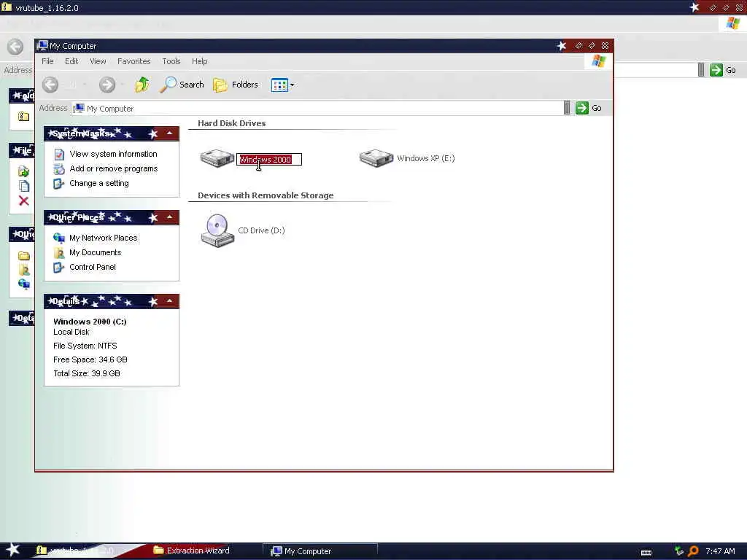The image size is (747, 560).
Task: Click Devices with Removable Storage header
Action: (x=266, y=195)
